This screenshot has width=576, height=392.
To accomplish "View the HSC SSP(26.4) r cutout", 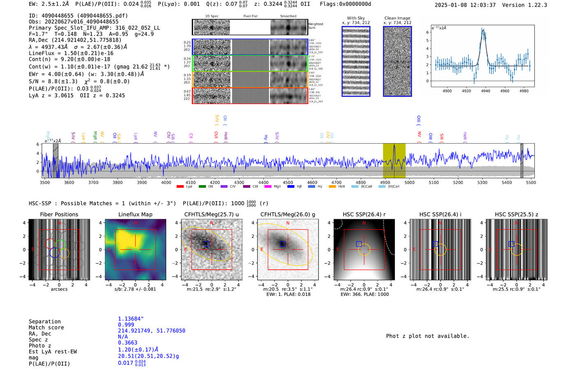I will coord(364,250).
